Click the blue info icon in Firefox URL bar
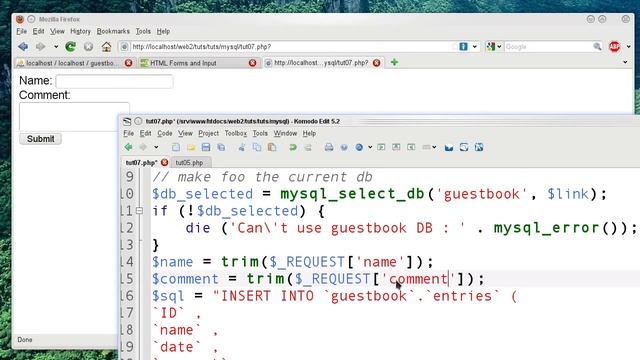The width and height of the screenshot is (640, 360). click(x=463, y=47)
